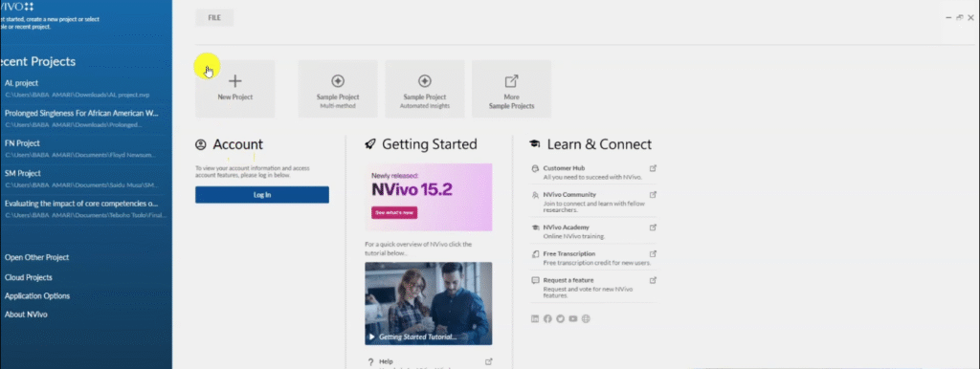Viewport: 980px width, 369px height.
Task: Click the Account person icon
Action: (x=201, y=145)
